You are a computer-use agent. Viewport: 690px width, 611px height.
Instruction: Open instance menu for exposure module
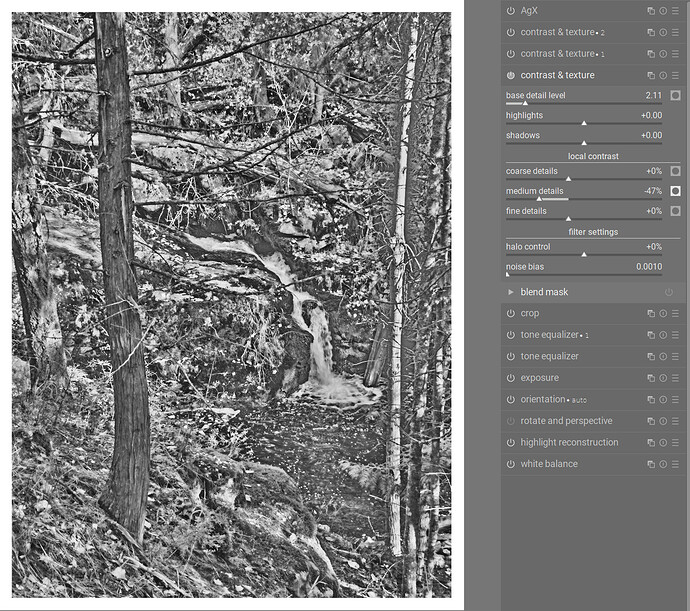click(x=651, y=378)
